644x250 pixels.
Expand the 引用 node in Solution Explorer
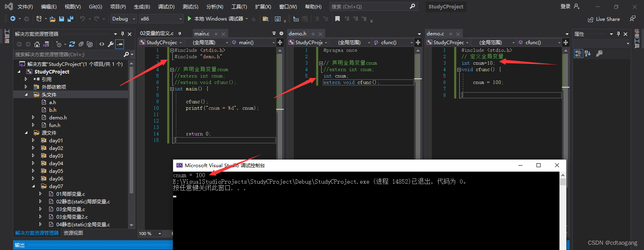(26, 79)
